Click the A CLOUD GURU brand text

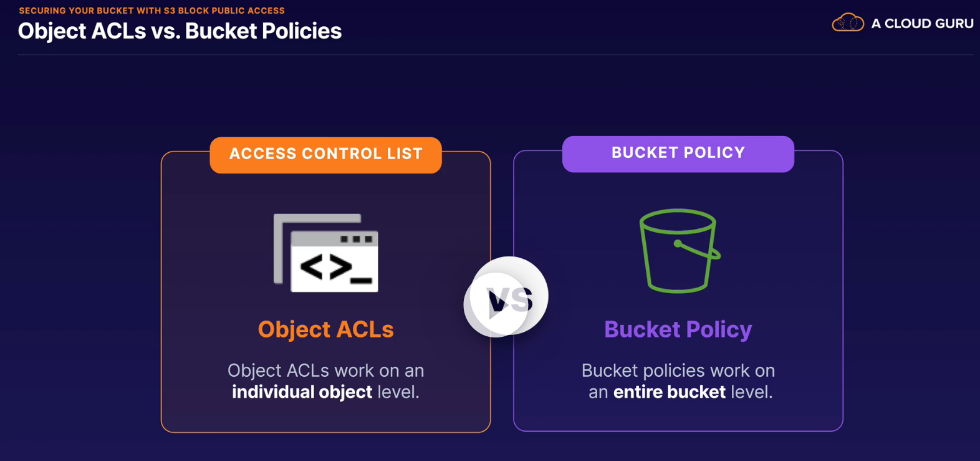tap(922, 24)
